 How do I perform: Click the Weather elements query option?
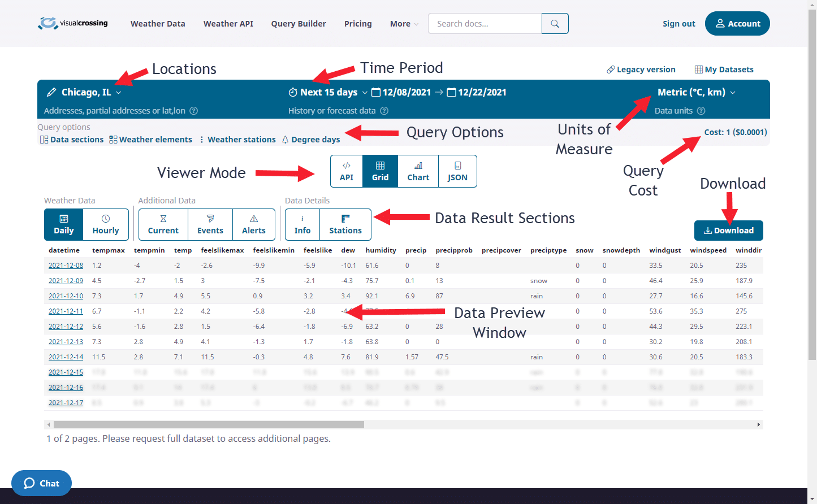(x=150, y=139)
